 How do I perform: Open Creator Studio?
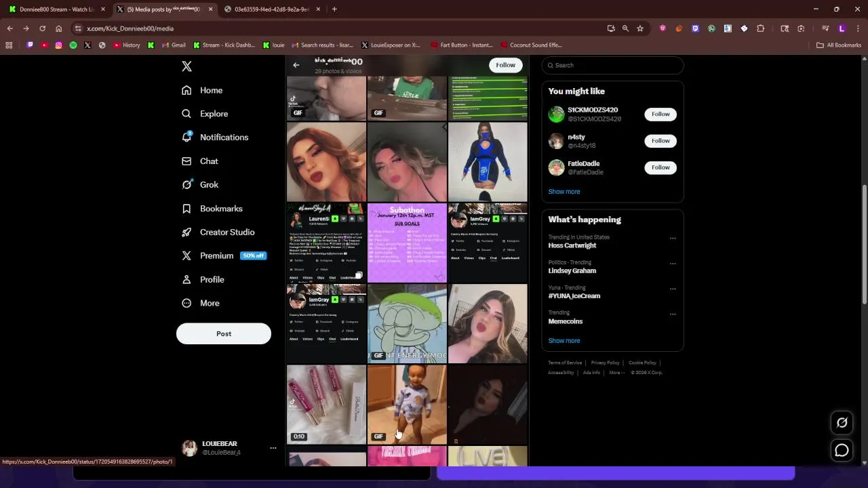(218, 232)
